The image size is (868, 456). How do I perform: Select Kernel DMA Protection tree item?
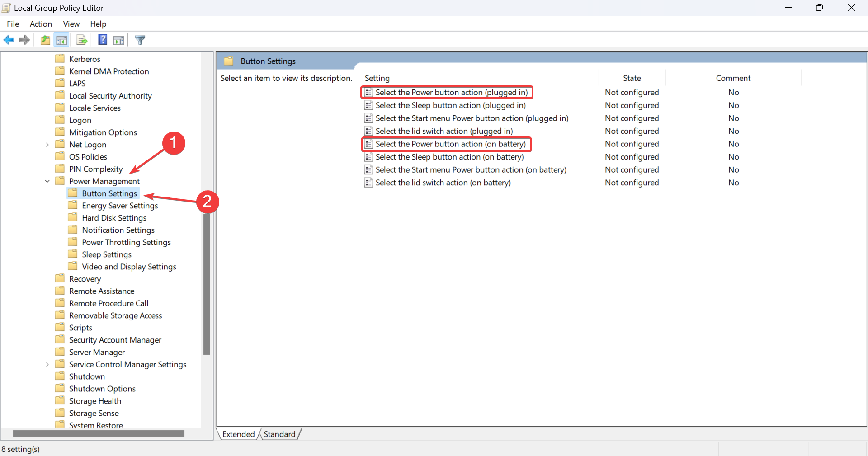click(109, 71)
